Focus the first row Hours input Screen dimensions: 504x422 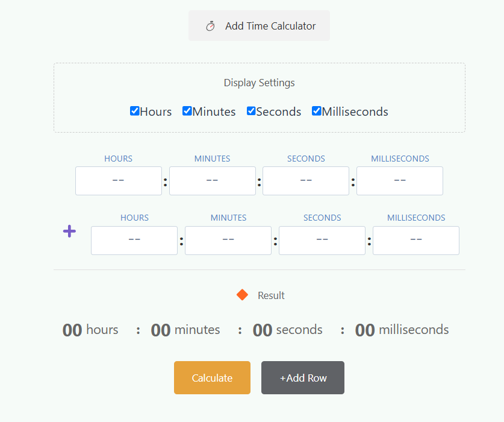click(x=119, y=181)
